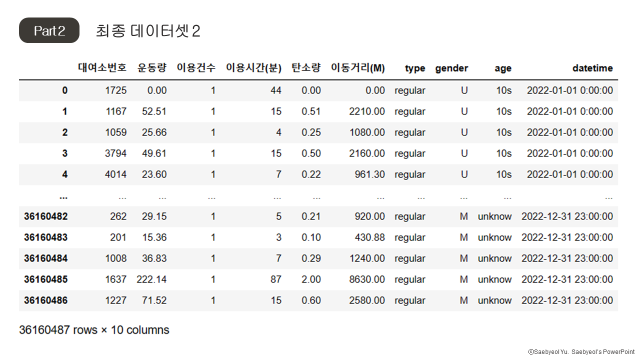
Task: Click the 이용시간(분) column header
Action: (x=253, y=68)
